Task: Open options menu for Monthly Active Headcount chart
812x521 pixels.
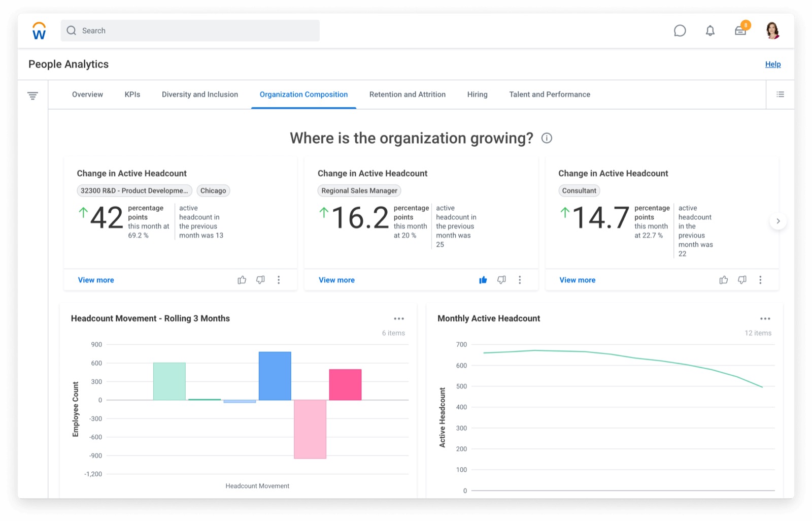Action: coord(765,319)
